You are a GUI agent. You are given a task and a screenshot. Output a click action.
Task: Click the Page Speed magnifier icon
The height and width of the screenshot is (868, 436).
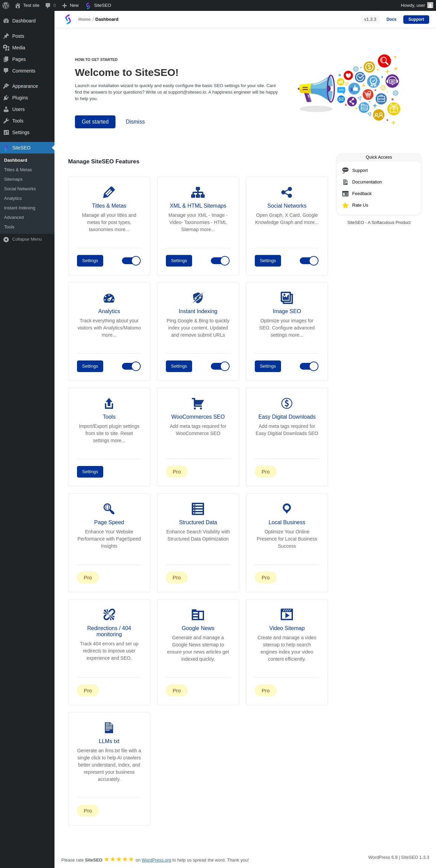pos(109,509)
